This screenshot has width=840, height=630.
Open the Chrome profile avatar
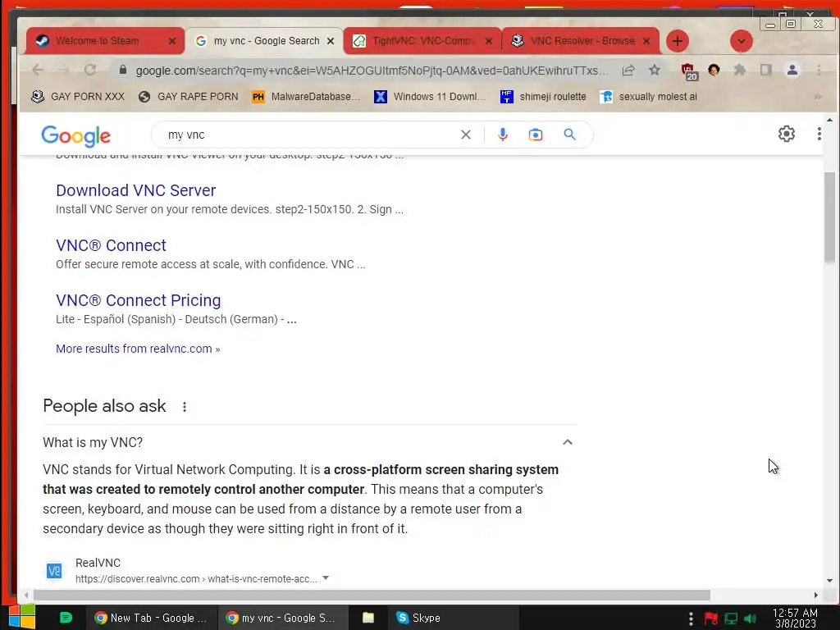(792, 70)
